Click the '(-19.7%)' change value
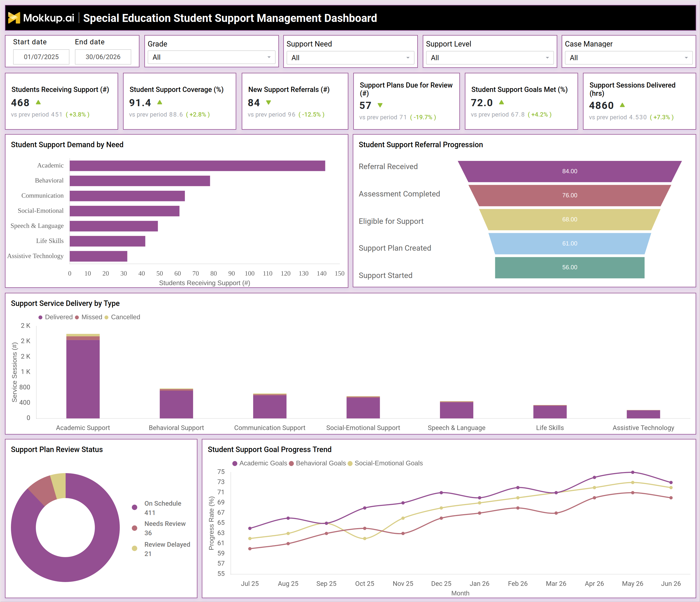The height and width of the screenshot is (602, 700). click(423, 117)
